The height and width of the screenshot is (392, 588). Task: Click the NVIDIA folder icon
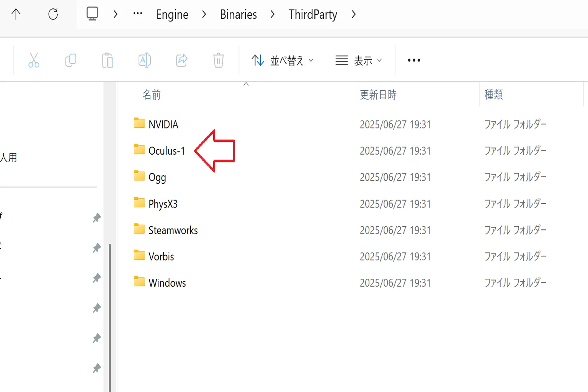point(139,123)
